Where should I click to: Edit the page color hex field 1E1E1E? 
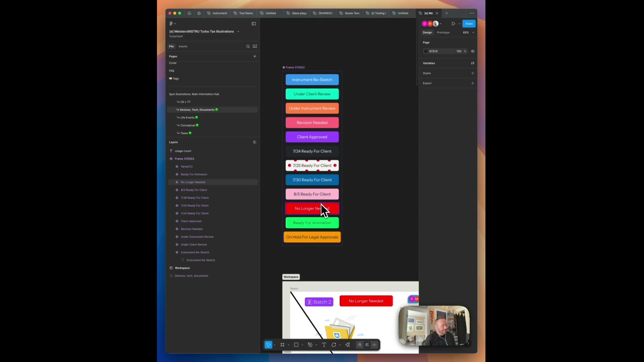tap(433, 51)
